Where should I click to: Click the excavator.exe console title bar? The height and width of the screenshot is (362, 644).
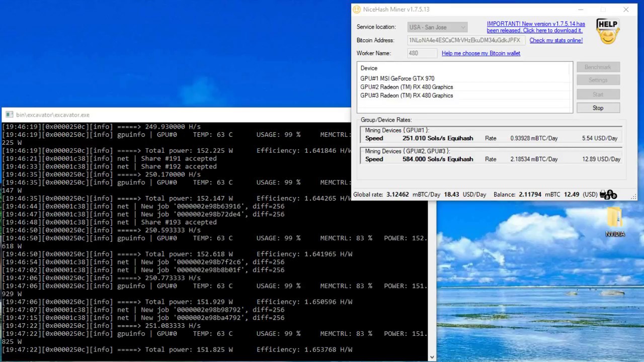(176, 115)
